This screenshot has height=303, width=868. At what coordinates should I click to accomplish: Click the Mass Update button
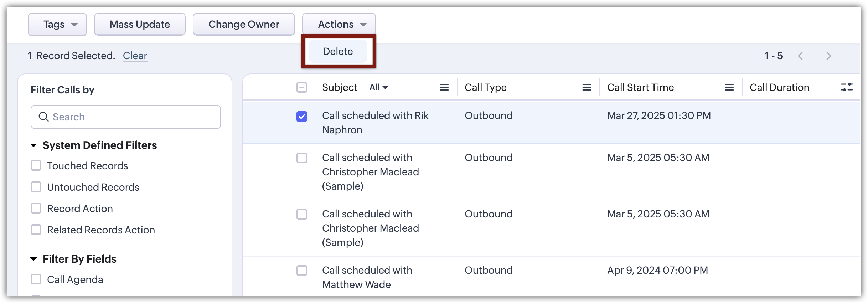pyautogui.click(x=140, y=24)
